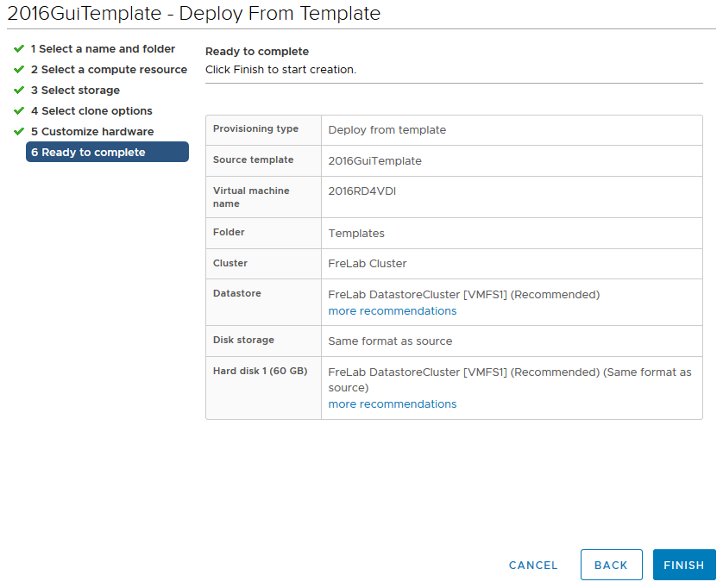Click the checkmark icon for Select storage
Viewport: 723px width, 588px height.
[18, 91]
